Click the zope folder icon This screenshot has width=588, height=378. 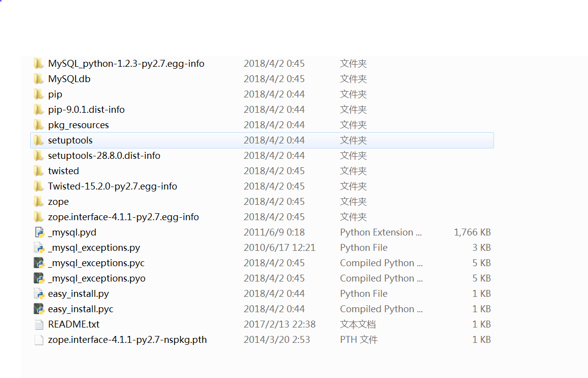point(38,202)
